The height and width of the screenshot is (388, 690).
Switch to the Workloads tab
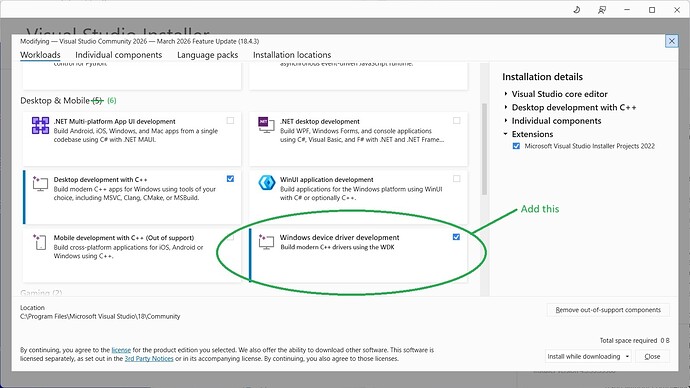[x=40, y=55]
